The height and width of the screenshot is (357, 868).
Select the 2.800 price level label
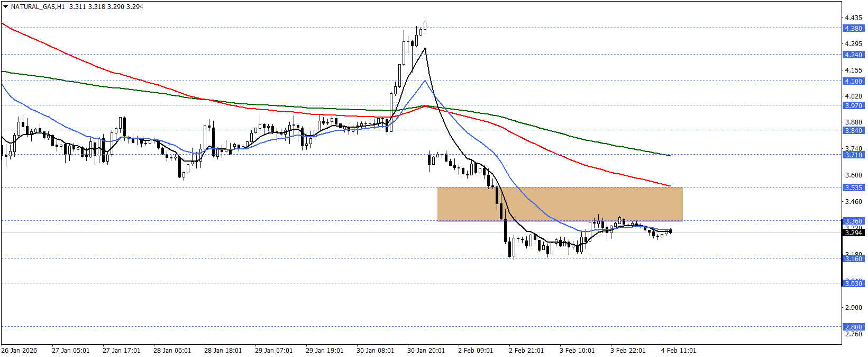coord(853,327)
